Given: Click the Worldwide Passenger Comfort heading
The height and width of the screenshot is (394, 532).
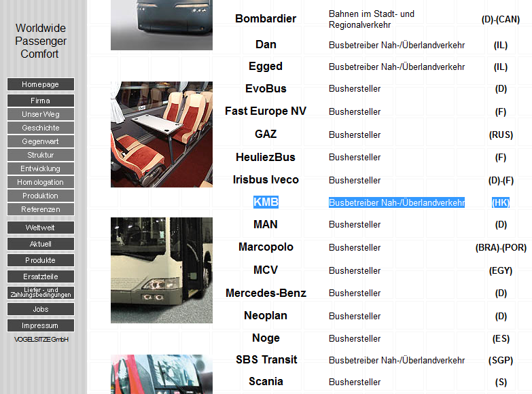Looking at the screenshot, I should pos(40,41).
